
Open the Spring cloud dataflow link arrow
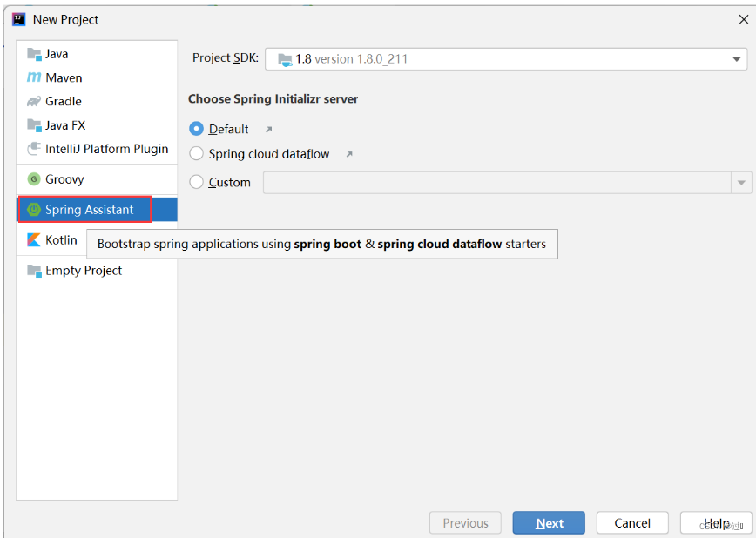click(x=349, y=154)
